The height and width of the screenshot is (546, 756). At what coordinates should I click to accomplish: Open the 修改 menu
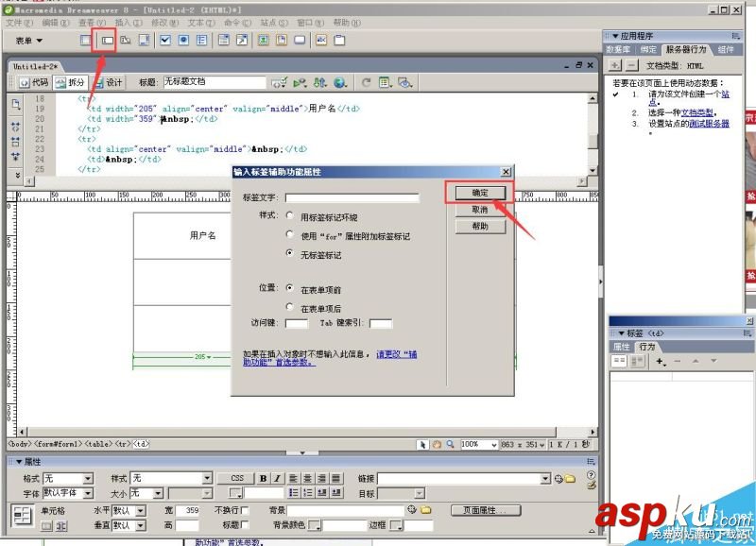pos(164,22)
